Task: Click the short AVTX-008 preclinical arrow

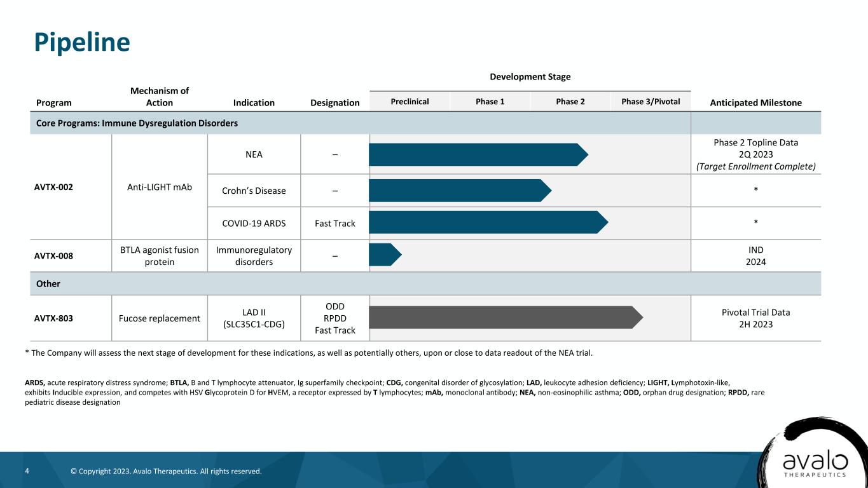Action: pyautogui.click(x=384, y=255)
